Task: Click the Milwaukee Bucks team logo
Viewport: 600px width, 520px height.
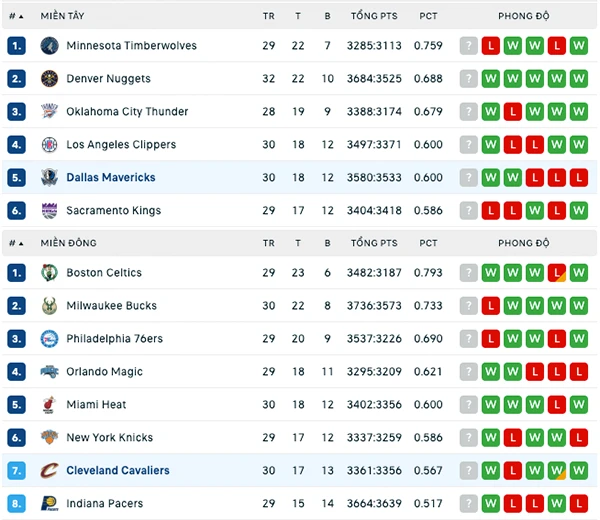Action: tap(49, 306)
